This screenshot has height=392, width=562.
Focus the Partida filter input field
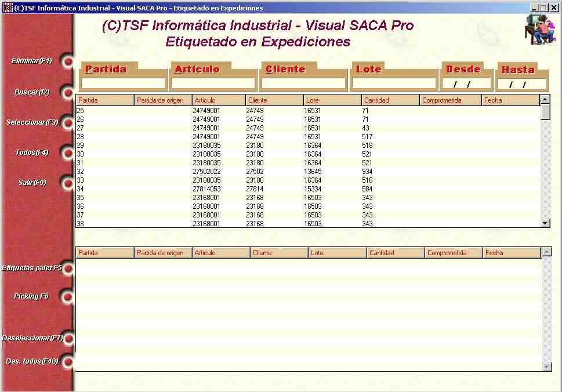[123, 83]
